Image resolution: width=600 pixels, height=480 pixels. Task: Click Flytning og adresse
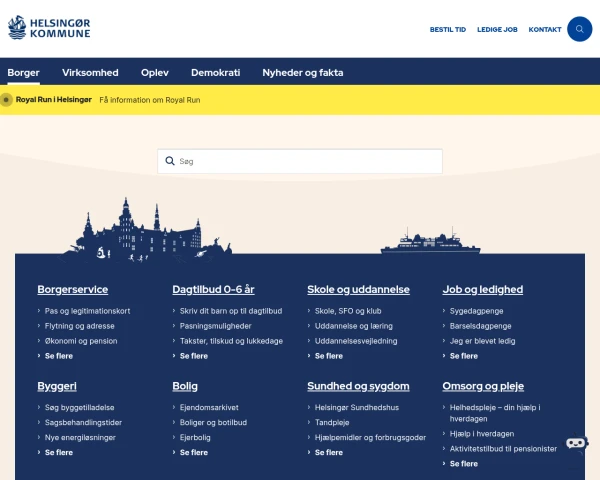tap(80, 326)
